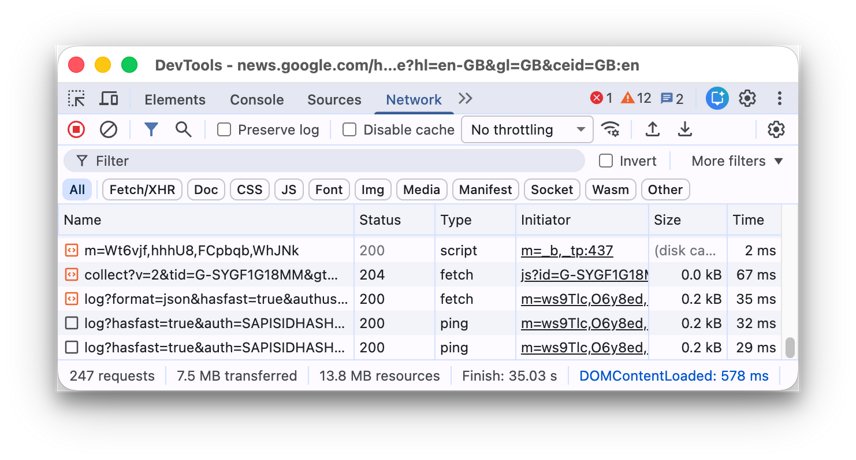Viewport: 856px width, 460px height.
Task: Click the fetch icon of log?format=json row
Action: click(72, 299)
